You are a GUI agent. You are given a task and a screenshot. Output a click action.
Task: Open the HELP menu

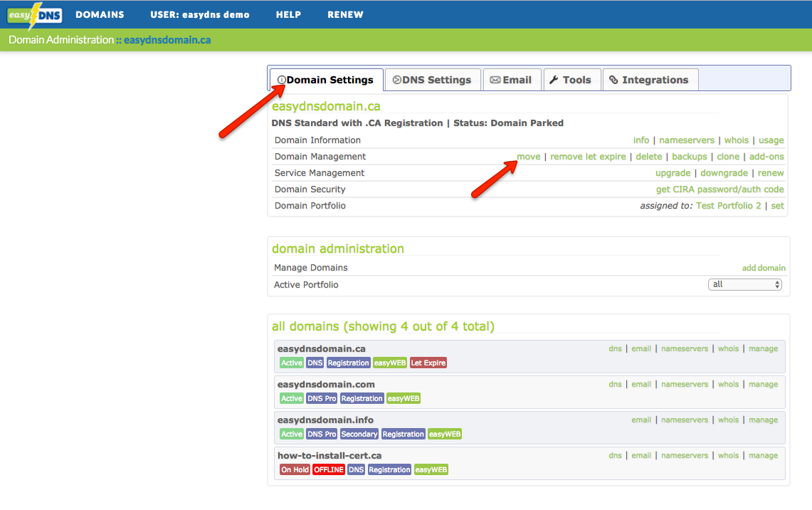pyautogui.click(x=288, y=14)
